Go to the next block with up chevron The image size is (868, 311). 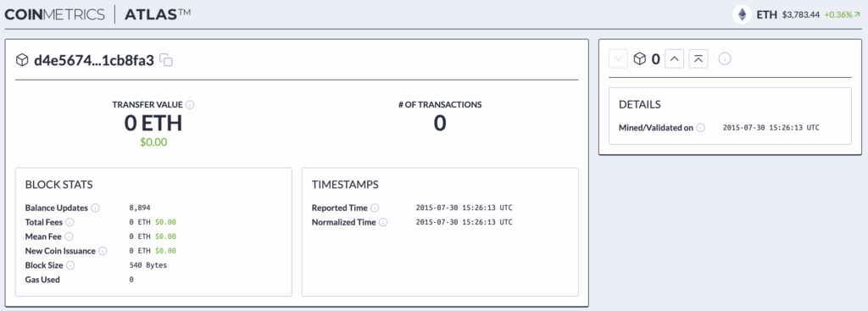[x=674, y=58]
